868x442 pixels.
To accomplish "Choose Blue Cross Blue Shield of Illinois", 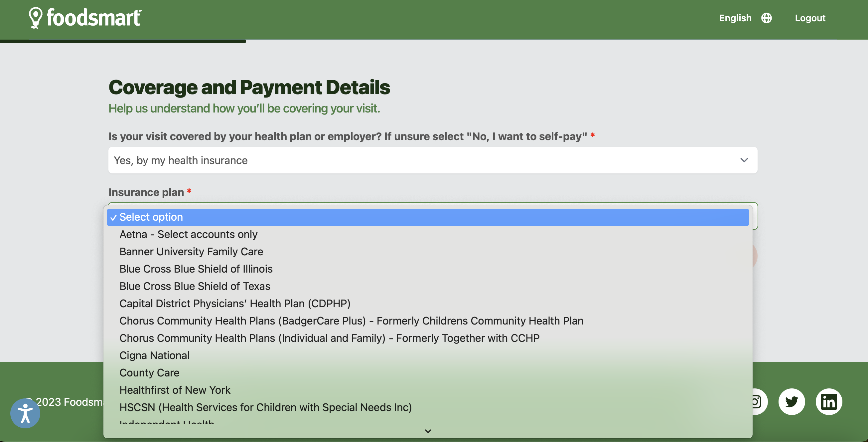I will point(428,269).
